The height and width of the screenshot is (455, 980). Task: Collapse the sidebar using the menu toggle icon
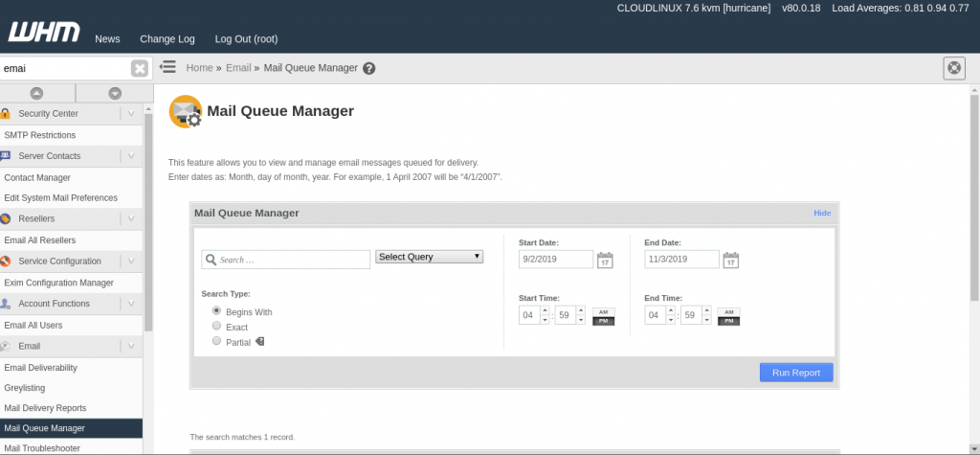coord(167,67)
